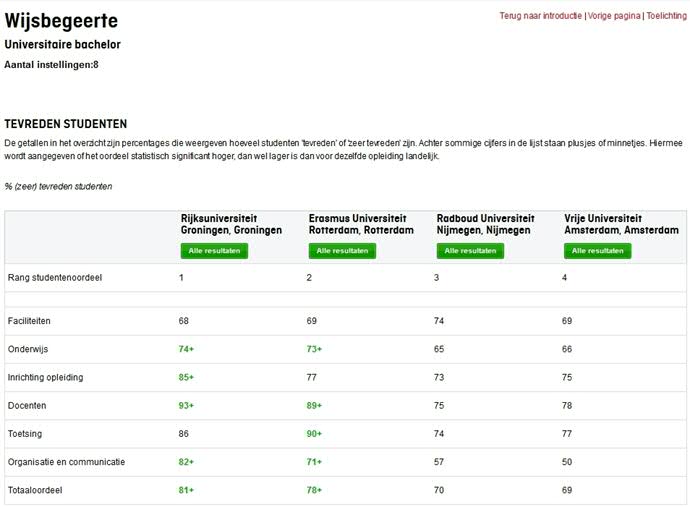Select Groningen's Onderwijs score '74+'
Viewport: 690px width, 507px height.
tap(186, 349)
